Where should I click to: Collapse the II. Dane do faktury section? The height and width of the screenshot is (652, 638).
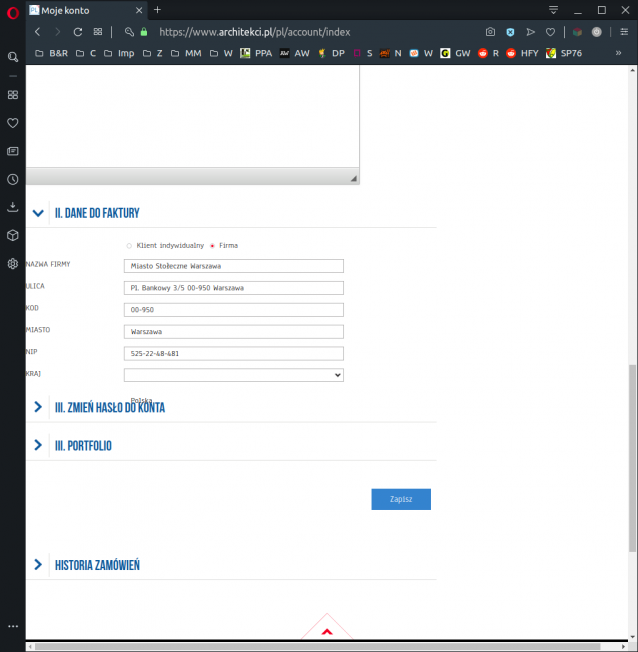click(x=38, y=213)
